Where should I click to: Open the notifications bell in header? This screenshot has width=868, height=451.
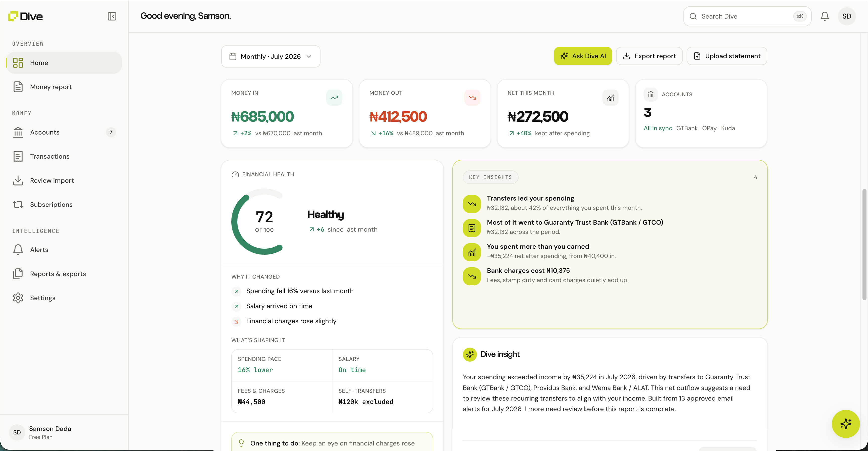point(825,16)
